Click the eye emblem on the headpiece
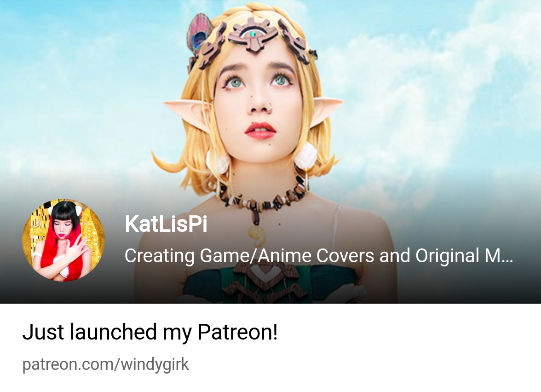Image resolution: width=541 pixels, height=392 pixels. [253, 34]
